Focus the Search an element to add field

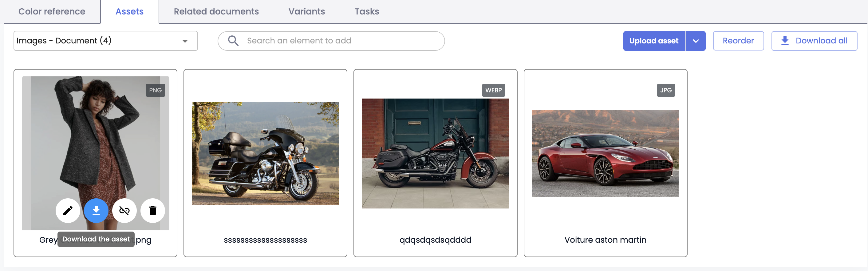[x=331, y=41]
